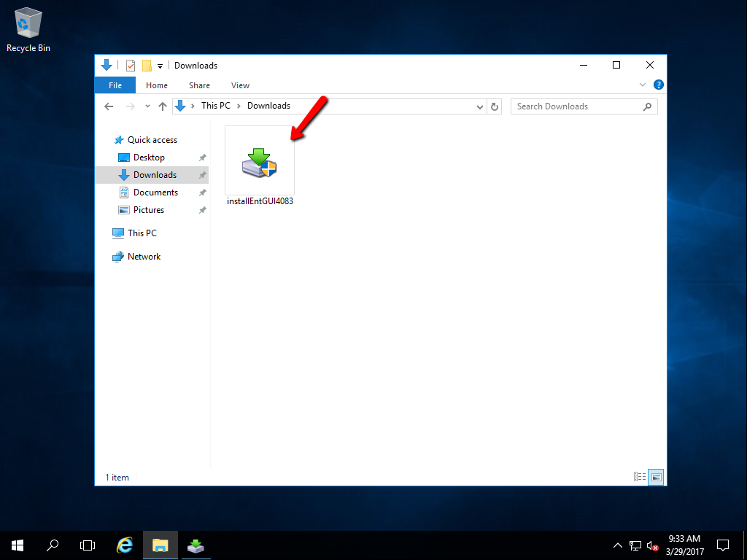Click the installEntGUI4083 file name label
Viewport: 747px width, 560px height.
[x=260, y=201]
